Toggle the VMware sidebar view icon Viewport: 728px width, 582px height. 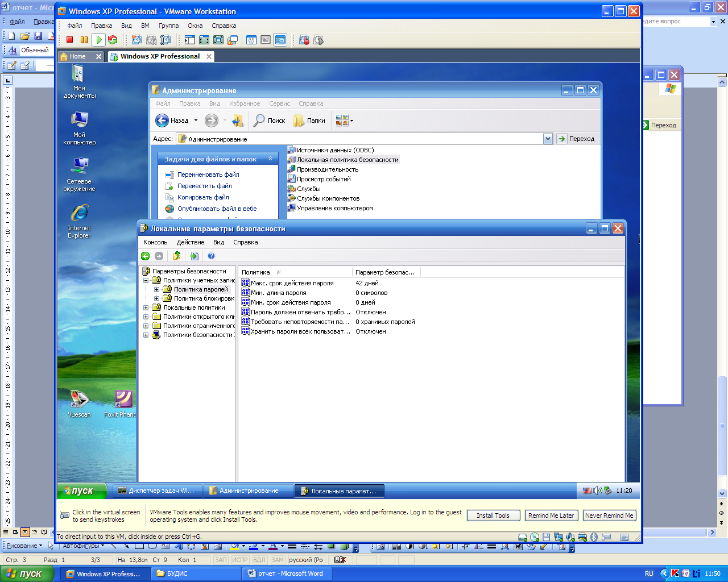190,40
